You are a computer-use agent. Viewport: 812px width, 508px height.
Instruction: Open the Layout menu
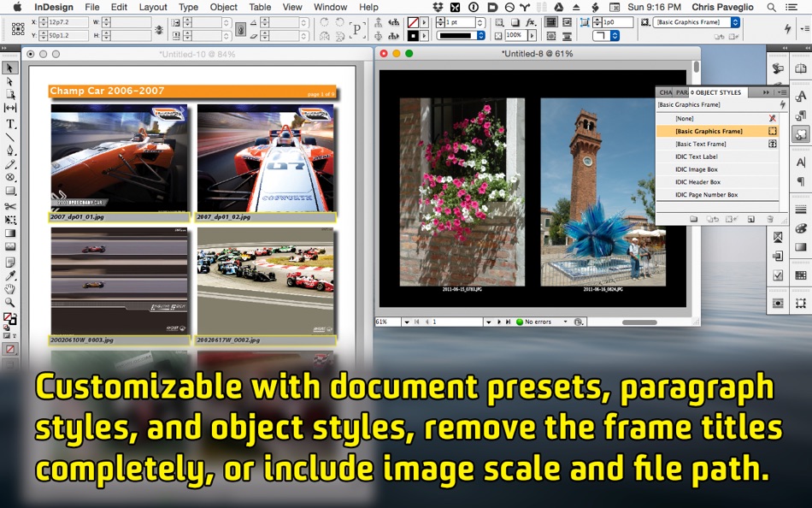(153, 7)
